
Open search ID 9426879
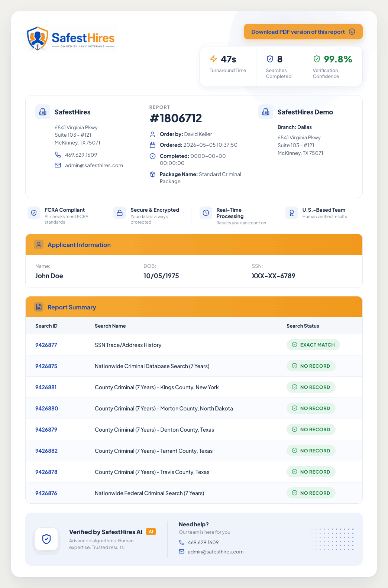(46, 430)
